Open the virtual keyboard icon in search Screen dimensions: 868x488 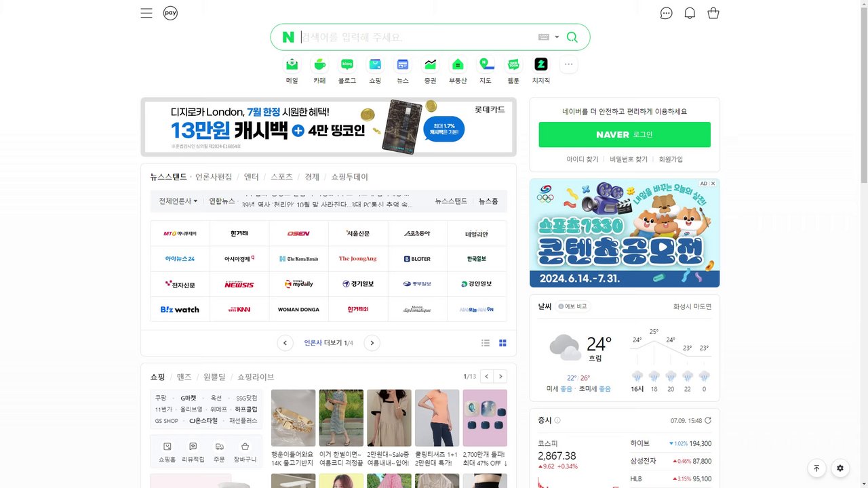[544, 37]
